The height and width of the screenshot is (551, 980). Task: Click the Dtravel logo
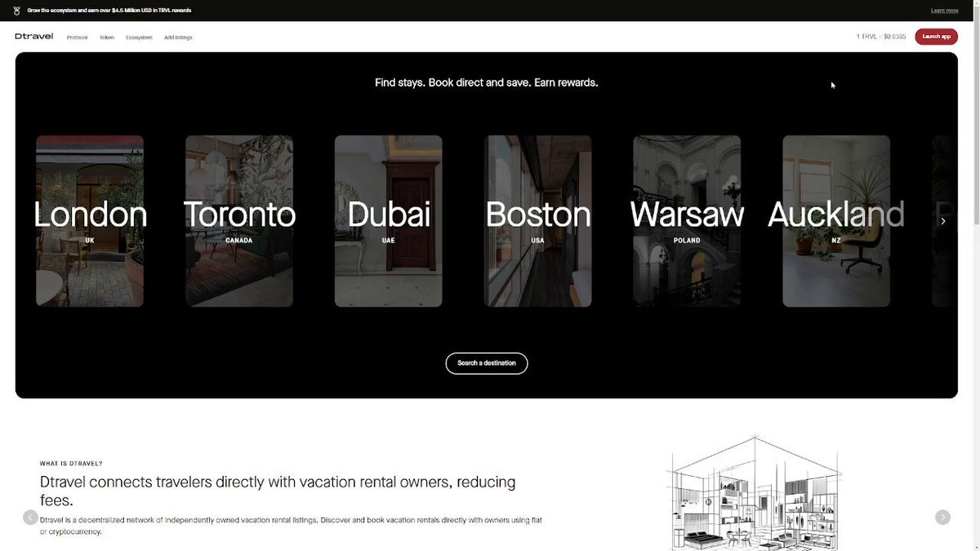coord(33,37)
